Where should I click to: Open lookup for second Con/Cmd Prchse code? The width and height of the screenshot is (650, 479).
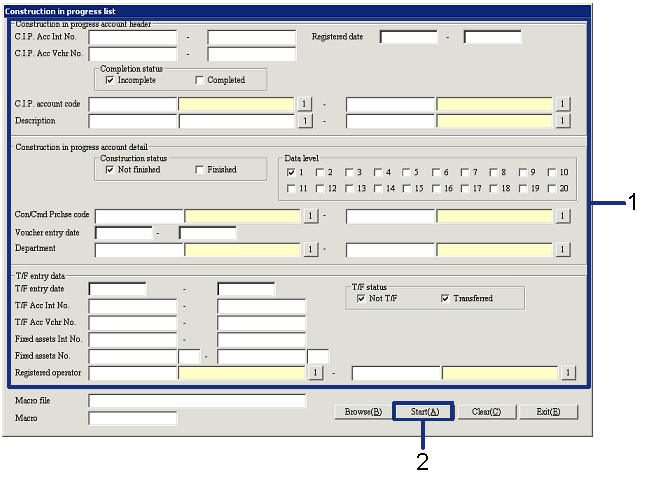[563, 216]
